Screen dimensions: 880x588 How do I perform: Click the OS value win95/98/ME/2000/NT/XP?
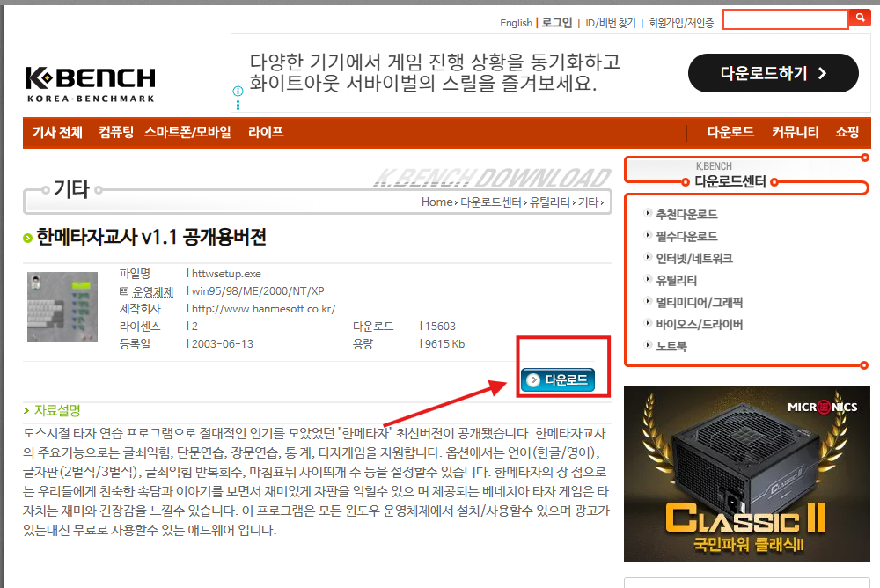(x=258, y=290)
